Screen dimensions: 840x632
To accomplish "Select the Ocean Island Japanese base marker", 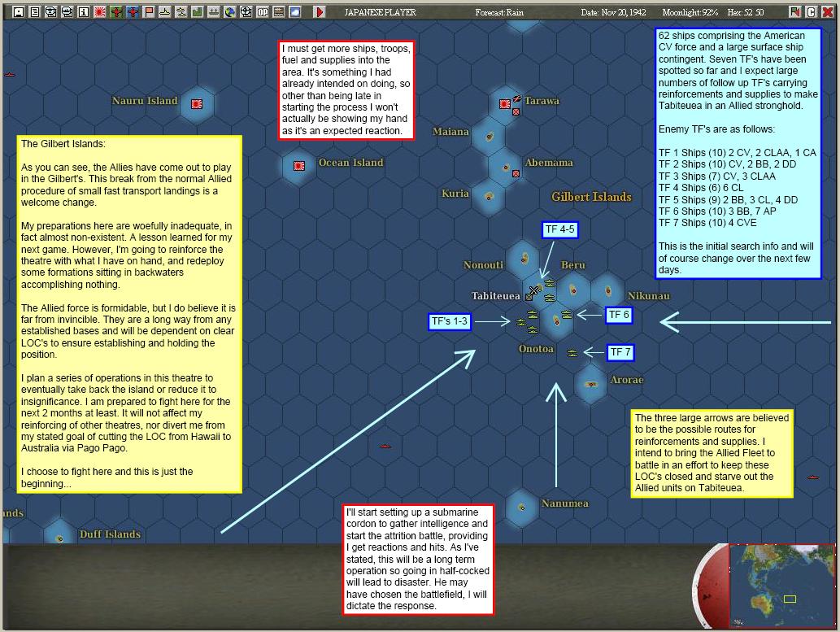I will coord(299,166).
